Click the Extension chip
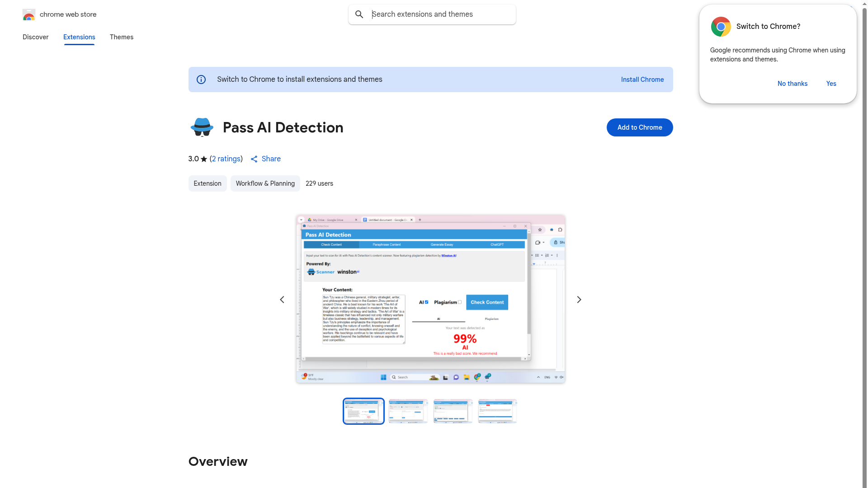 tap(208, 183)
